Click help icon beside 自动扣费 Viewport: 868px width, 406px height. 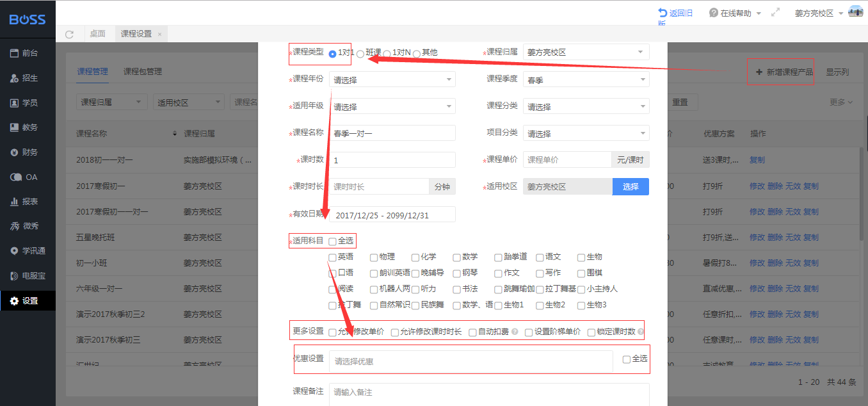(x=515, y=332)
